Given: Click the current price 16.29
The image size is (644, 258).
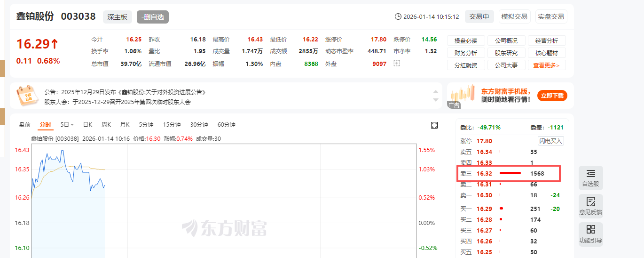Looking at the screenshot, I should [33, 44].
